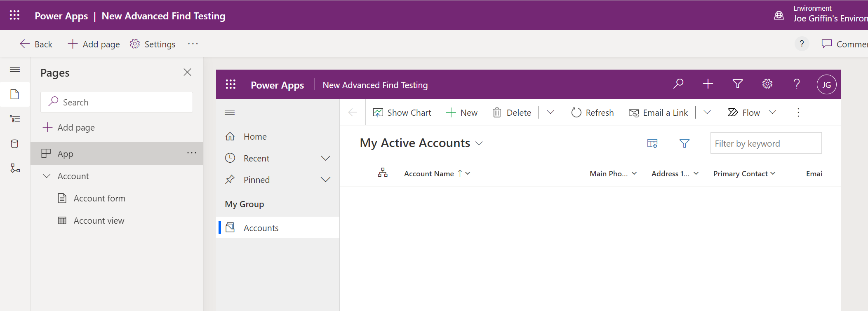Click the grid back arrow button
Viewport: 868px width, 311px height.
353,112
